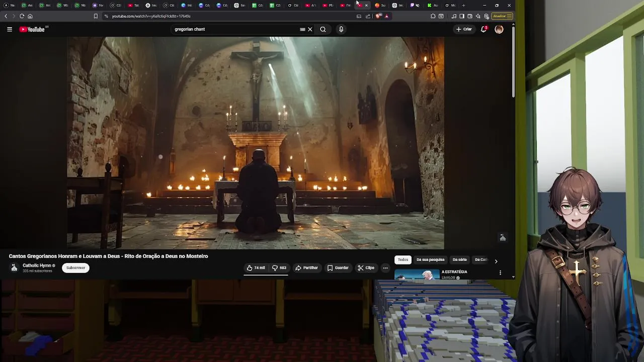Open on-screen keyboard icon in search box
Image resolution: width=644 pixels, height=362 pixels.
302,29
